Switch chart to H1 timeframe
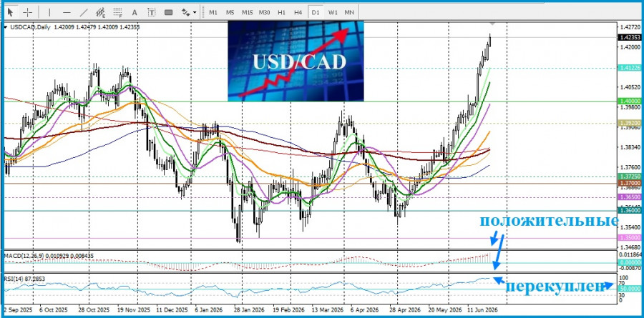This screenshot has width=644, height=318. point(281,12)
